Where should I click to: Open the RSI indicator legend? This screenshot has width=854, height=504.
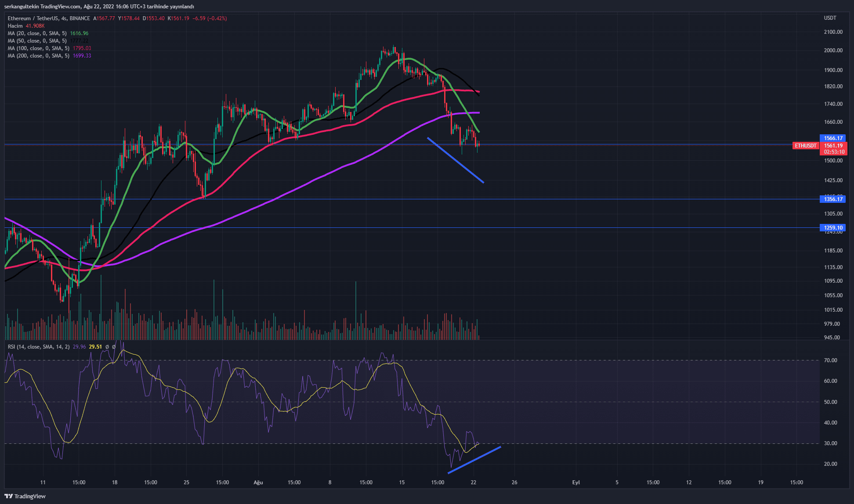(x=39, y=347)
